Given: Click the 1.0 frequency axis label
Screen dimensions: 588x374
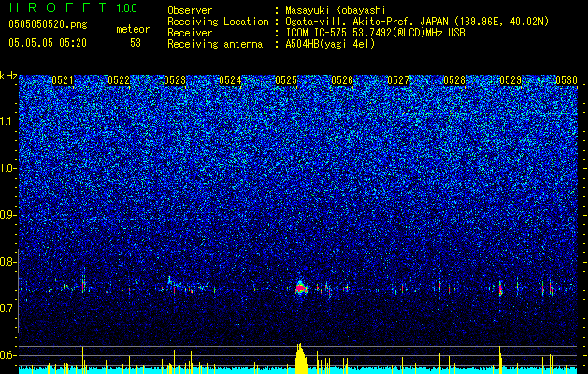Looking at the screenshot, I should point(8,168).
